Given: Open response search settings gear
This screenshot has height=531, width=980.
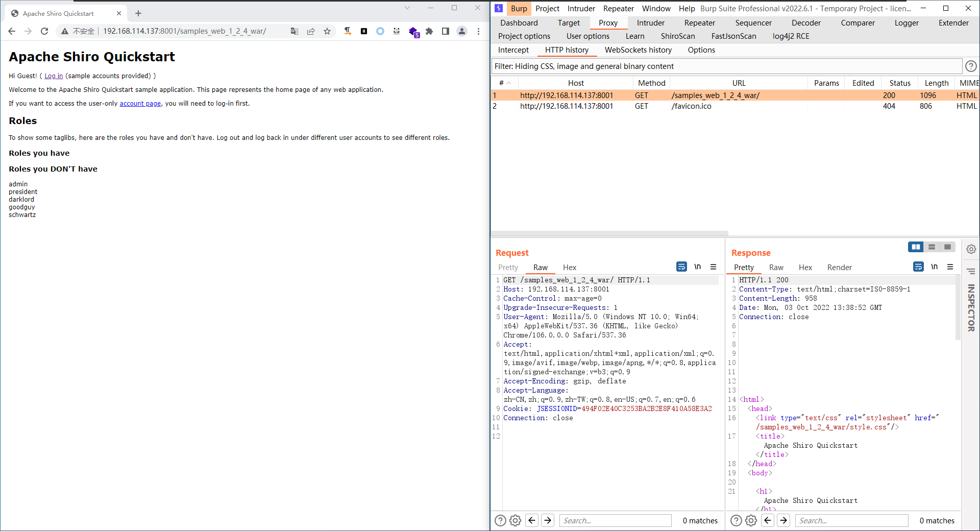Looking at the screenshot, I should pyautogui.click(x=751, y=520).
